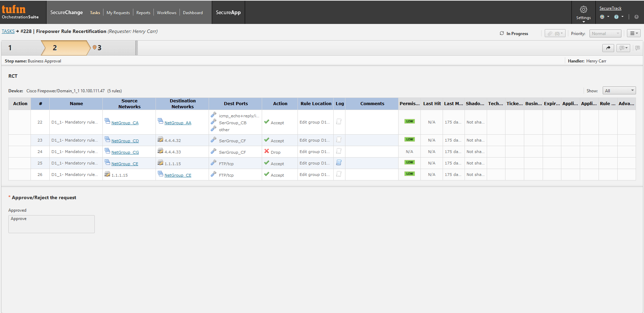Open the Show filter dropdown
The width and height of the screenshot is (644, 313).
pos(619,90)
